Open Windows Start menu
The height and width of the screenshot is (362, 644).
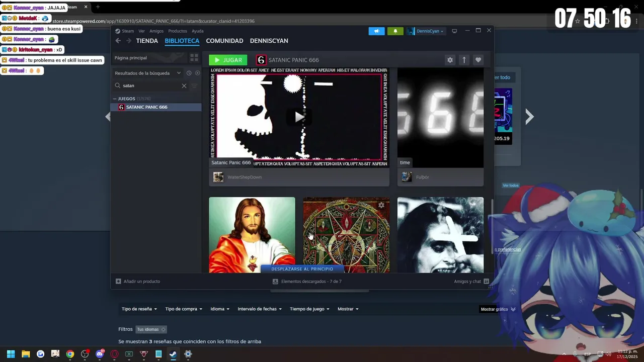pyautogui.click(x=11, y=354)
